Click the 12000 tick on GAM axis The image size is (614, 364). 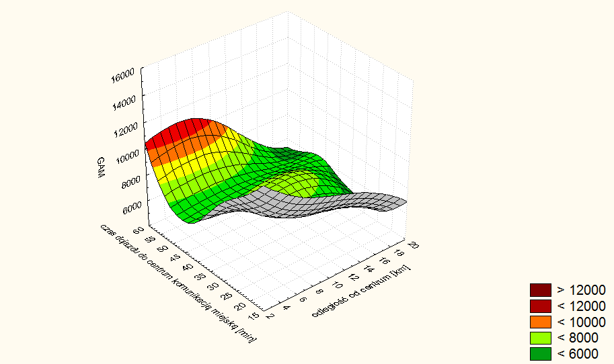(x=126, y=130)
